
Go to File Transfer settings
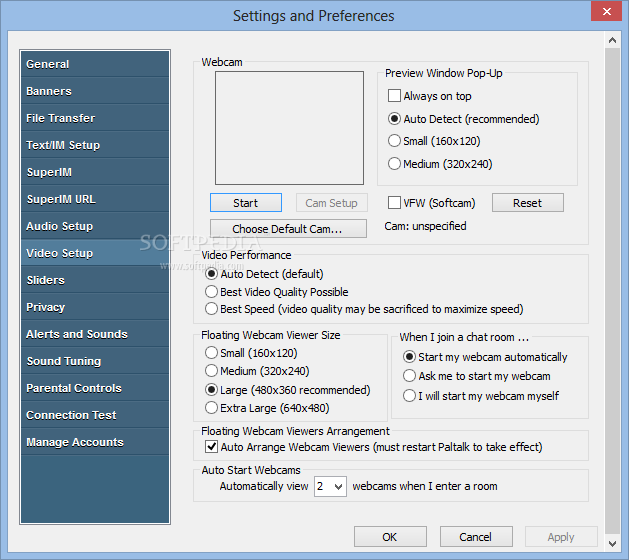[x=95, y=118]
